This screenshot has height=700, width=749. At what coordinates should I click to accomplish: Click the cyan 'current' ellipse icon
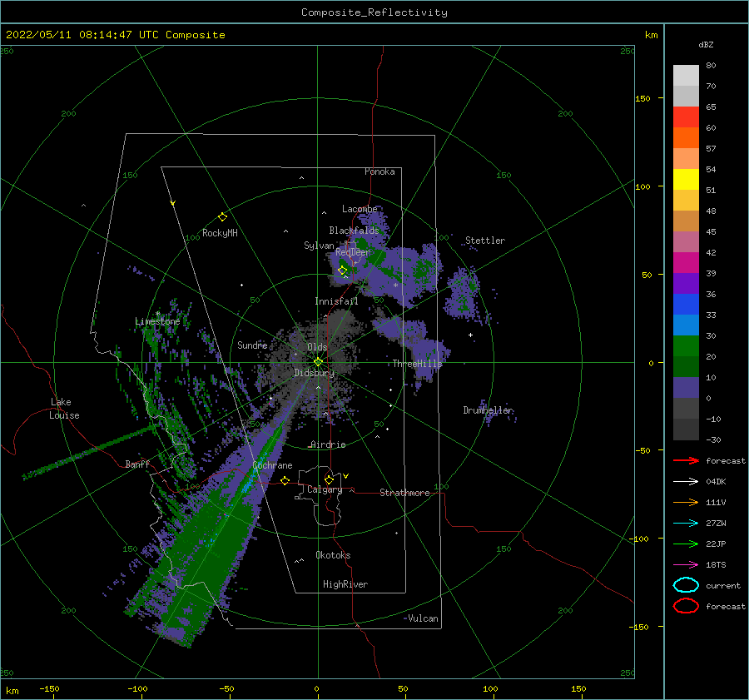pos(686,585)
